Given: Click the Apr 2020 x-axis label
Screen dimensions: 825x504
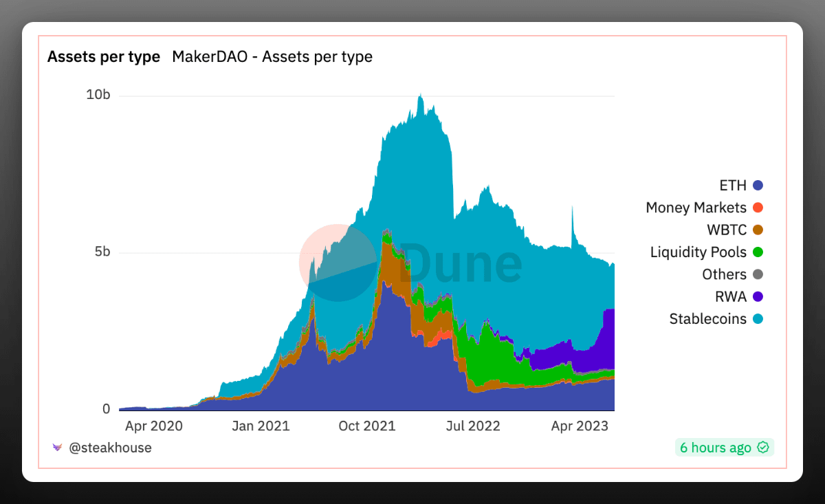Looking at the screenshot, I should pyautogui.click(x=153, y=426).
